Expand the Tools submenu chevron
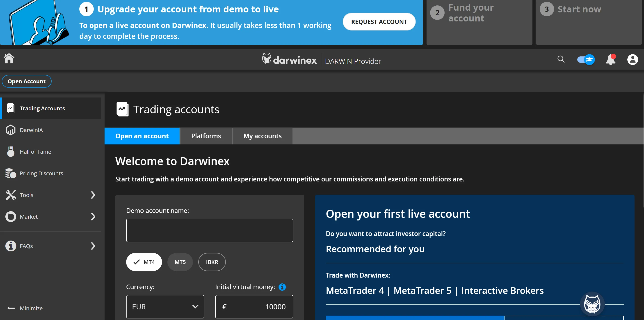The width and height of the screenshot is (644, 320). (x=93, y=195)
